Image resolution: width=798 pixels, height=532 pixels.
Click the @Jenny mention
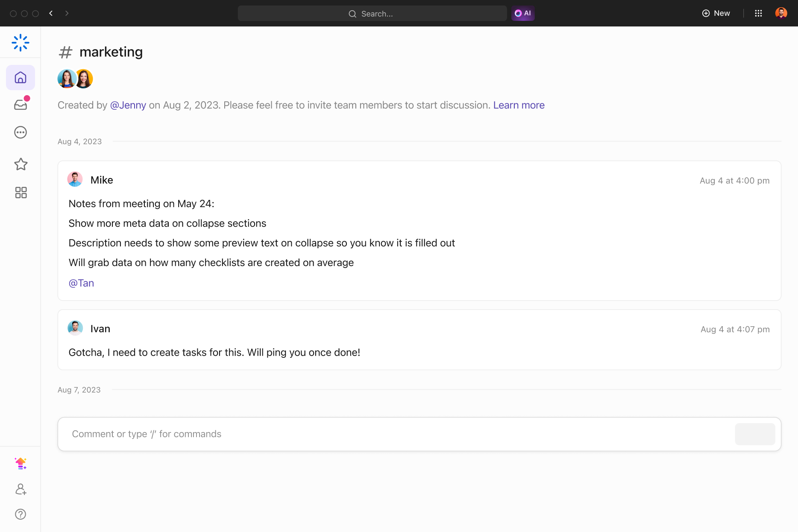(128, 105)
